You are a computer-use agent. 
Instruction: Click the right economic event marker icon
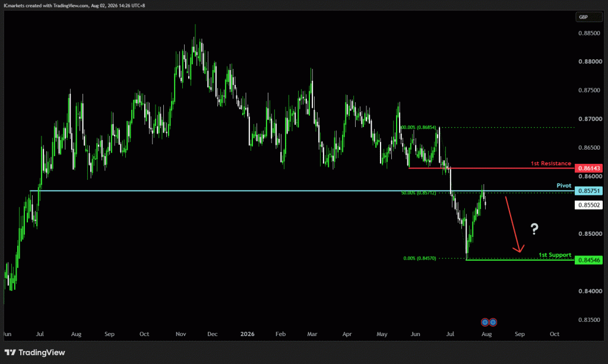[x=493, y=322]
